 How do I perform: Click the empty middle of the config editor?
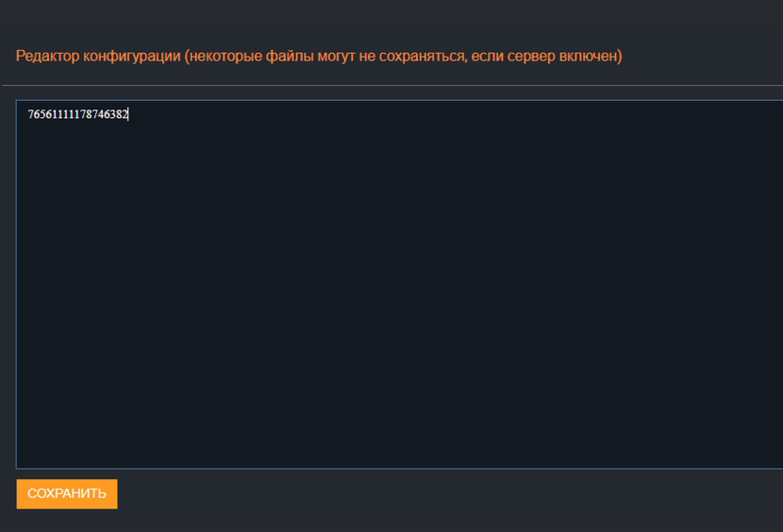click(391, 284)
